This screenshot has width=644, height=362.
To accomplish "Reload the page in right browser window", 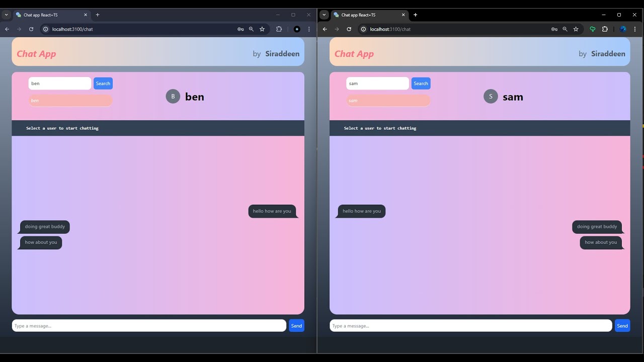I will click(349, 29).
